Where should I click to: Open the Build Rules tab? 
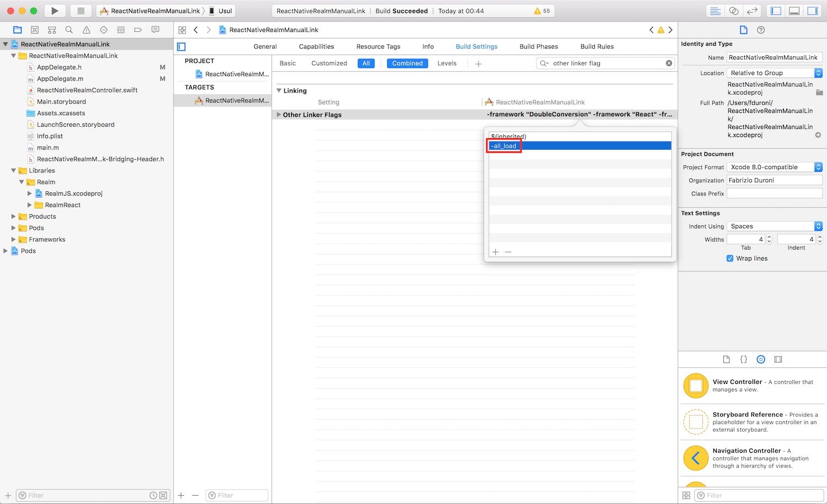[597, 47]
